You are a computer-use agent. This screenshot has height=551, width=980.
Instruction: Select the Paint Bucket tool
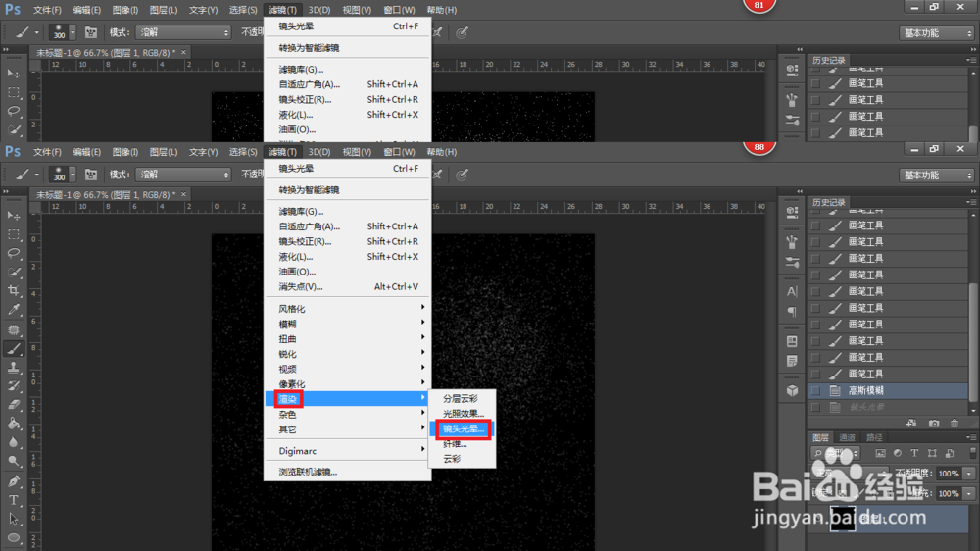(14, 424)
